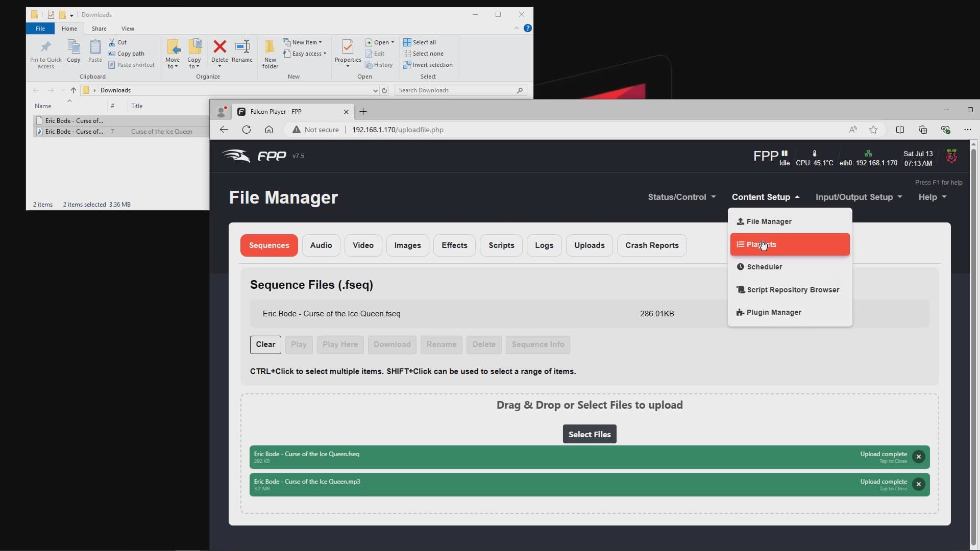Viewport: 980px width, 551px height.
Task: Open the Help dropdown in FPP
Action: 933,197
